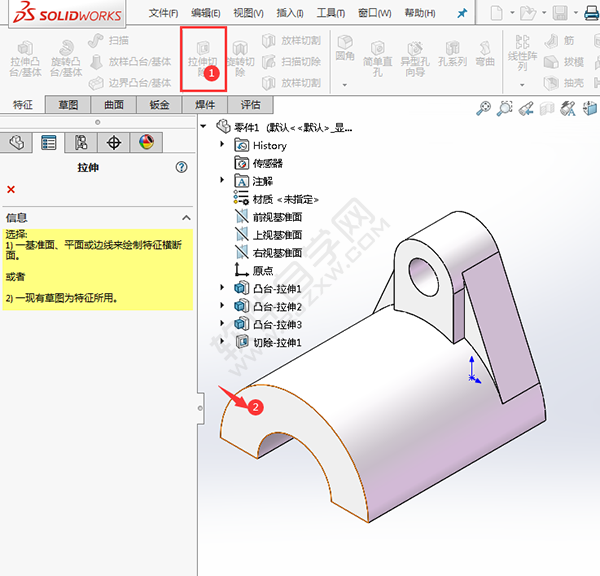600x576 pixels.
Task: Collapse the 信息 section chevron
Action: point(186,218)
